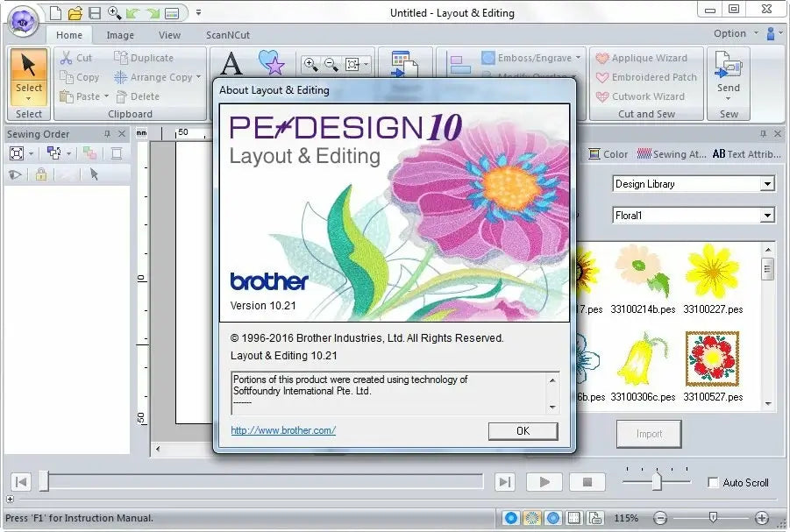790x532 pixels.
Task: Toggle the lock icon in Sewing Order
Action: click(x=41, y=174)
